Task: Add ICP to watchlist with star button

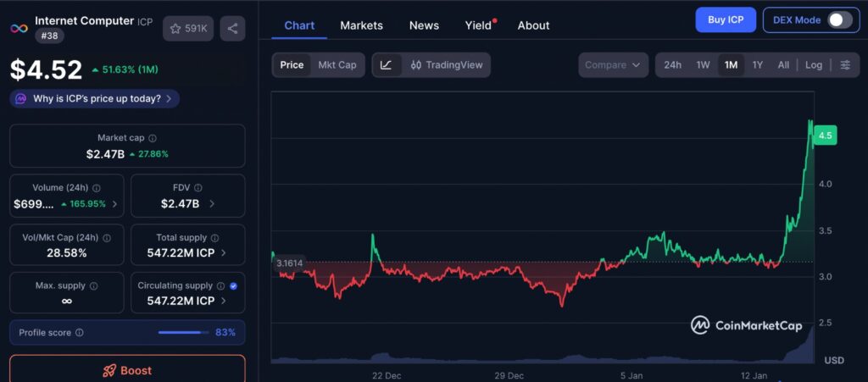Action: click(x=188, y=29)
